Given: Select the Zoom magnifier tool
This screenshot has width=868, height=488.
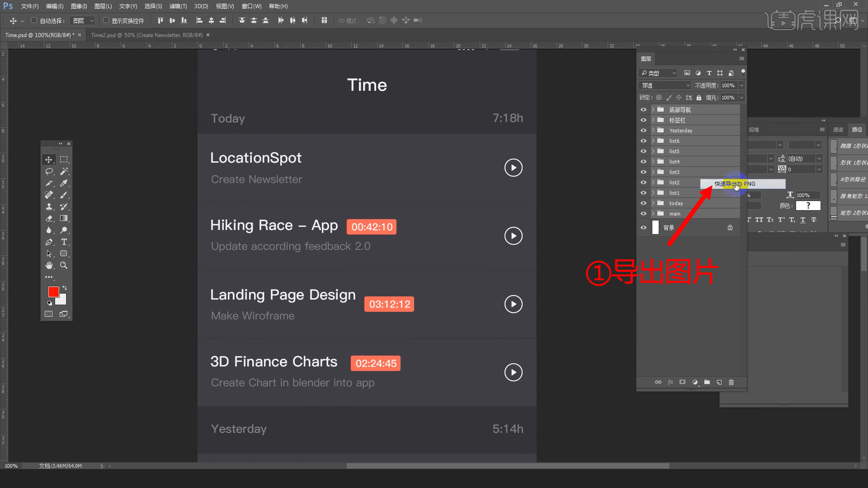Looking at the screenshot, I should [64, 265].
